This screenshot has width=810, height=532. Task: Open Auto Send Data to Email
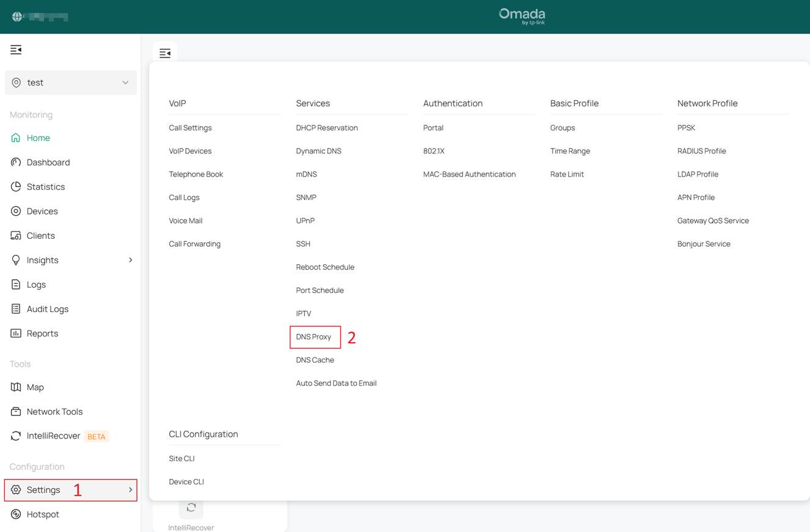336,383
